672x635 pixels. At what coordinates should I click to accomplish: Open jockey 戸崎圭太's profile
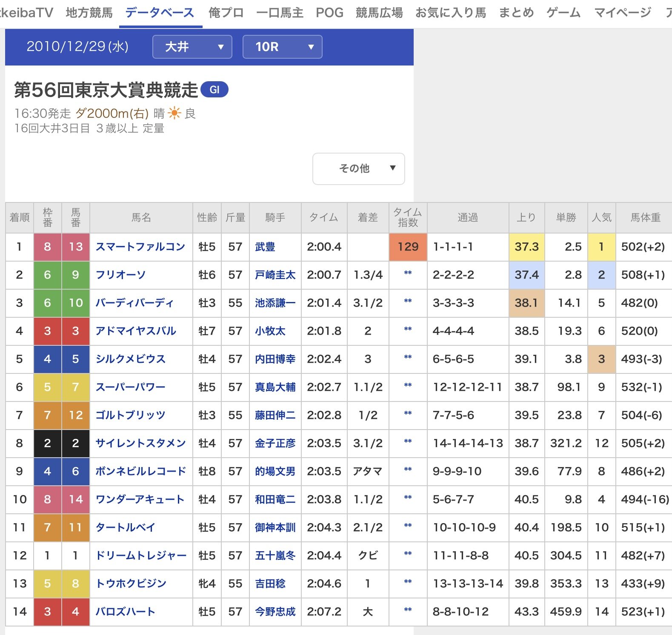[275, 275]
